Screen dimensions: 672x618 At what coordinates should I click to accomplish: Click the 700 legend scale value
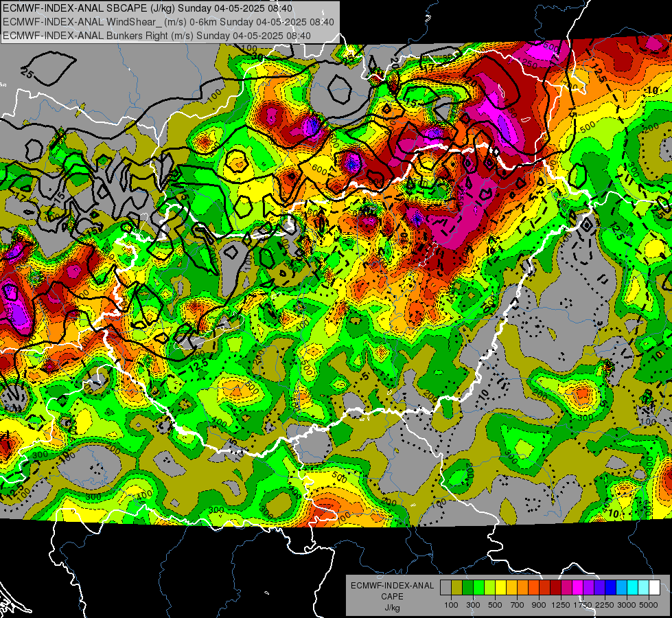(x=518, y=605)
